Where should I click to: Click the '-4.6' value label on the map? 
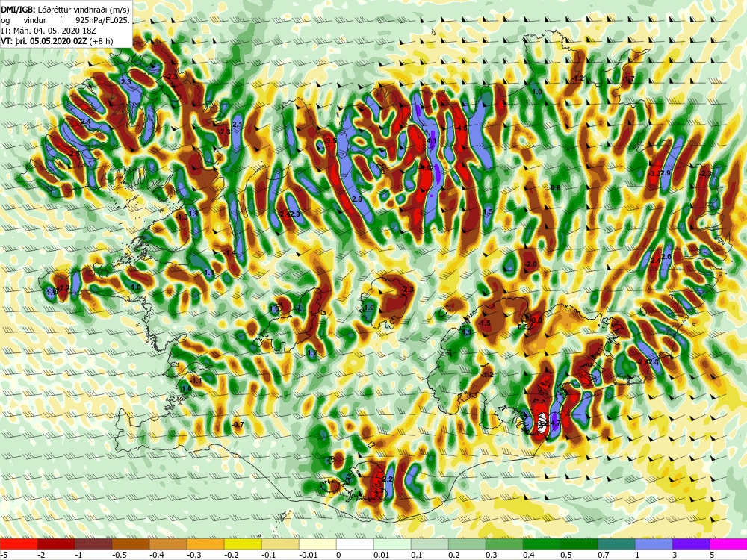[461, 128]
